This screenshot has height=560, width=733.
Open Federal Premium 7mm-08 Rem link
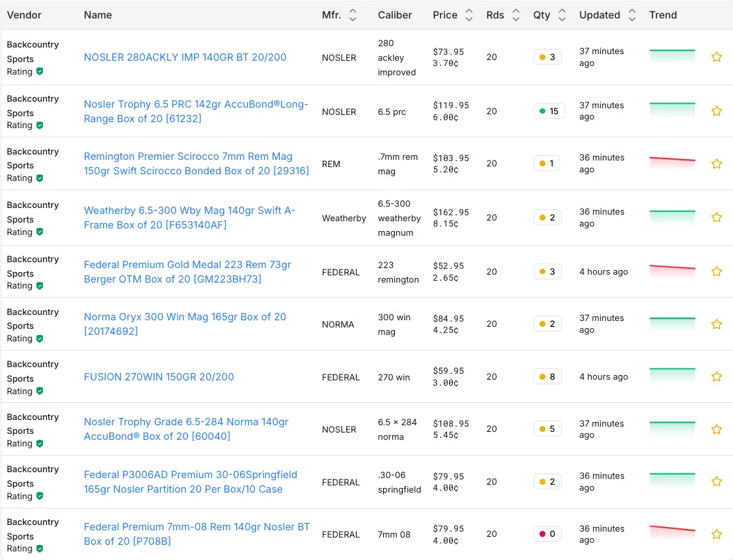197,534
